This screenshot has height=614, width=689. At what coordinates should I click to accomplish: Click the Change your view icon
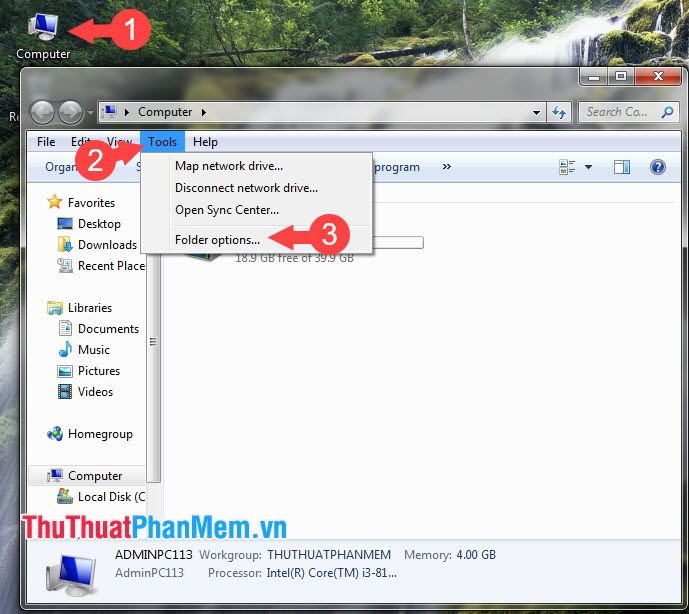point(567,167)
